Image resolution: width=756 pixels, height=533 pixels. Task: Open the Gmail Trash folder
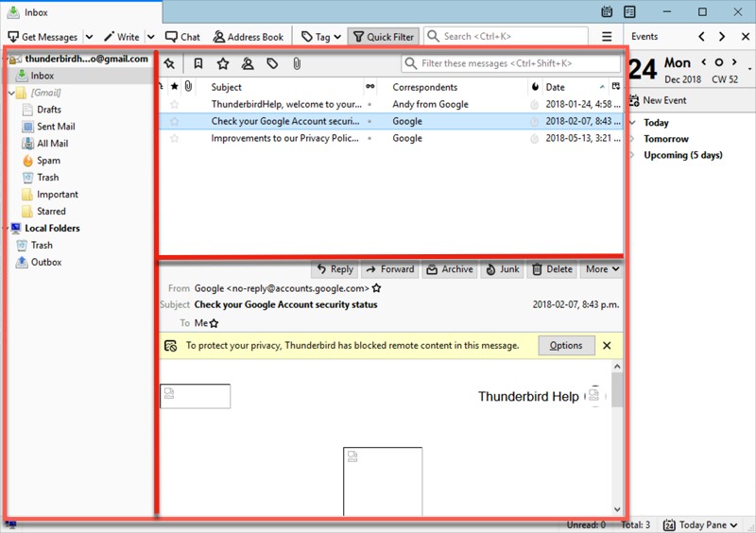pyautogui.click(x=47, y=178)
